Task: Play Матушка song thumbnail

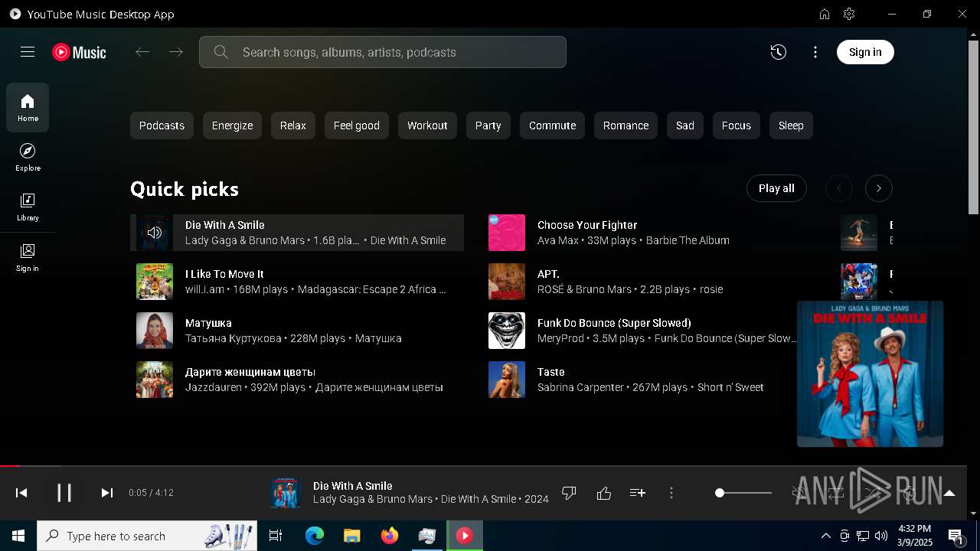Action: (155, 331)
